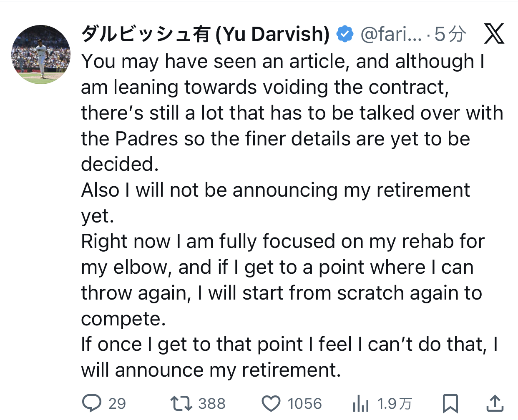Click the 1.9万 views count
Screen dimensions: 518x420
click(x=395, y=403)
